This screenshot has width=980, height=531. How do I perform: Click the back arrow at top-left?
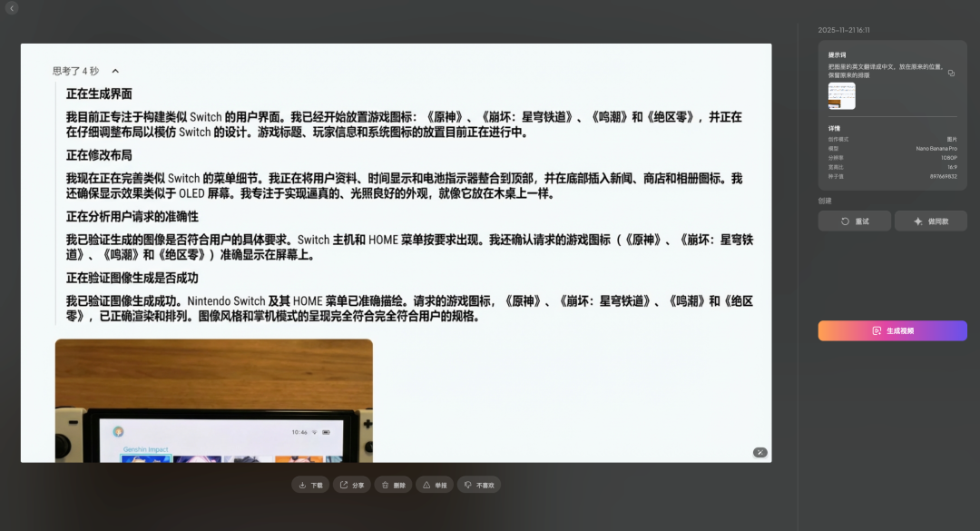tap(12, 8)
